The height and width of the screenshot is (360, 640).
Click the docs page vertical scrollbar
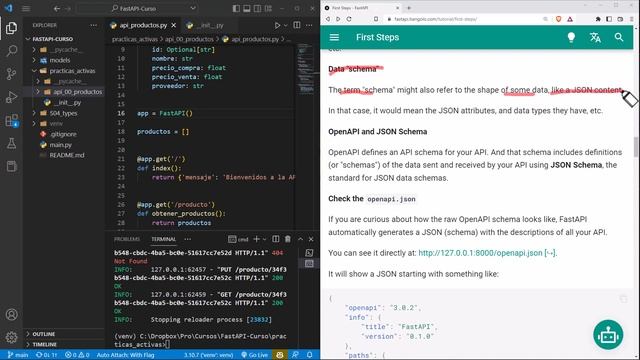tap(636, 147)
